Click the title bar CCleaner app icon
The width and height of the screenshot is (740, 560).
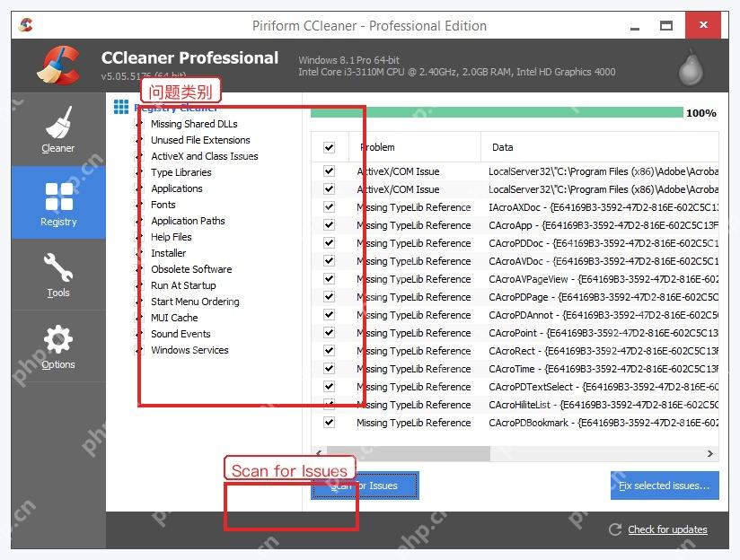pos(25,24)
